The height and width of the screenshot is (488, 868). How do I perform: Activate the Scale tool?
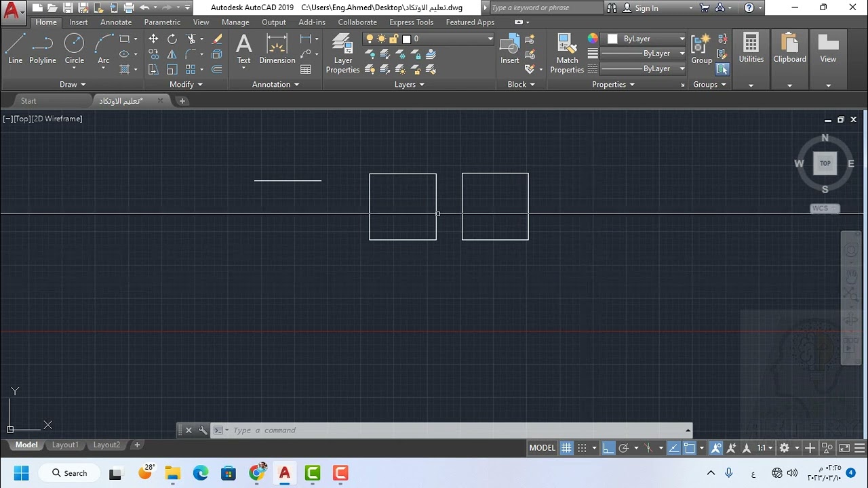coord(172,69)
